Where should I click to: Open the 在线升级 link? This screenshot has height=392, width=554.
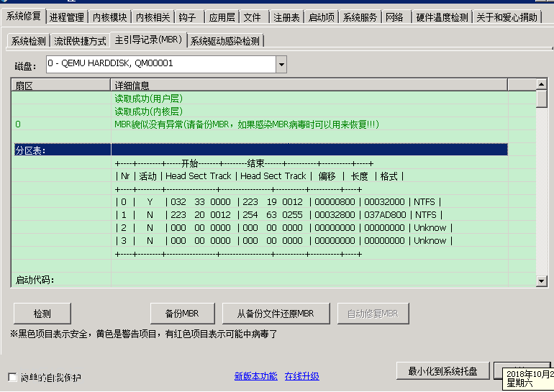point(301,376)
